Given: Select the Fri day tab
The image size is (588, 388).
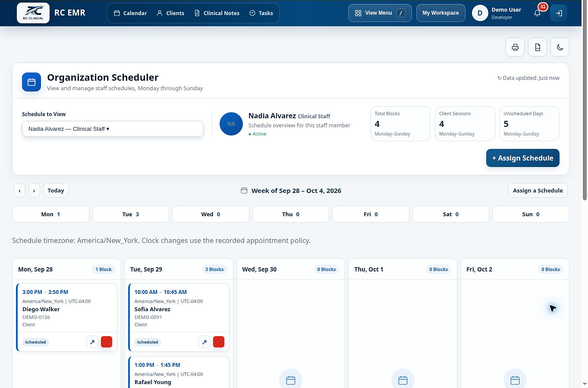Looking at the screenshot, I should tap(371, 214).
